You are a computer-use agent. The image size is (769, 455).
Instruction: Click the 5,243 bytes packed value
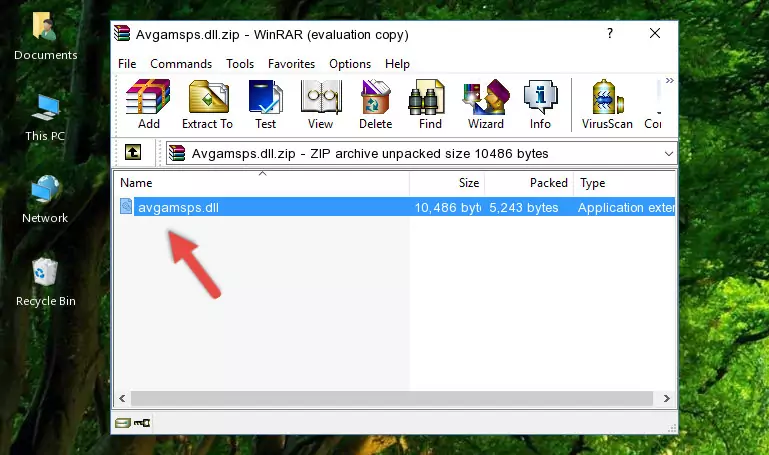click(523, 207)
